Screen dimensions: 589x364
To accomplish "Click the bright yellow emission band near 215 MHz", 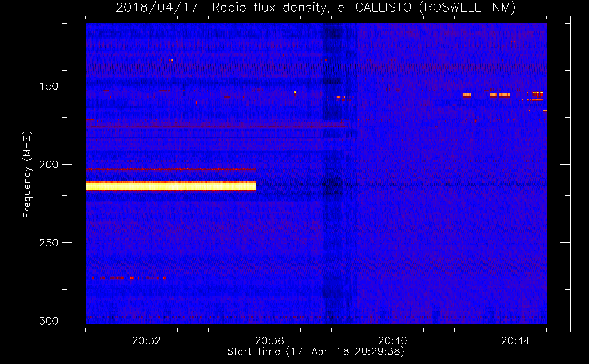I will click(171, 186).
